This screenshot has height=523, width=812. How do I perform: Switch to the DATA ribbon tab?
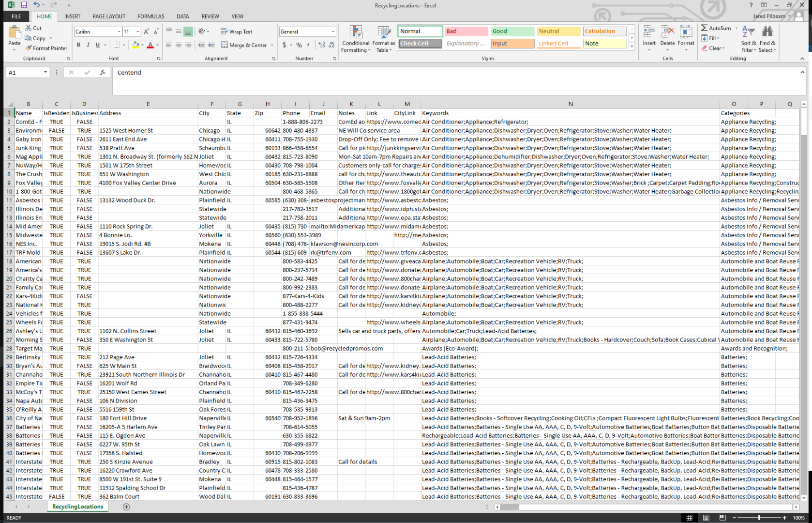[x=183, y=16]
